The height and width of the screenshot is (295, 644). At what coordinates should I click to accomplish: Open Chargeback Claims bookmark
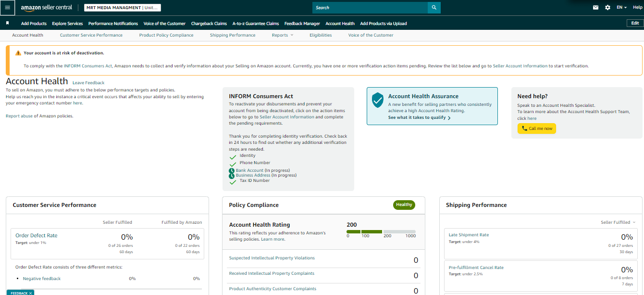click(209, 24)
